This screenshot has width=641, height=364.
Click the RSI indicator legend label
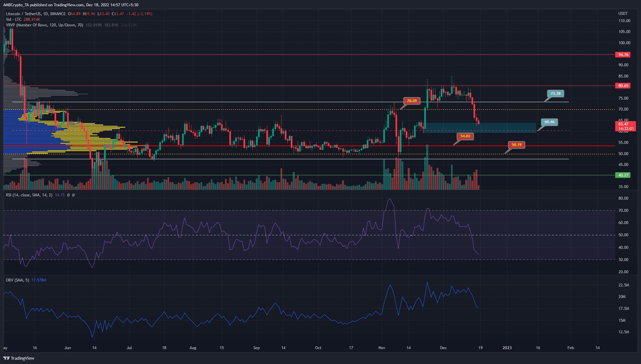29,195
